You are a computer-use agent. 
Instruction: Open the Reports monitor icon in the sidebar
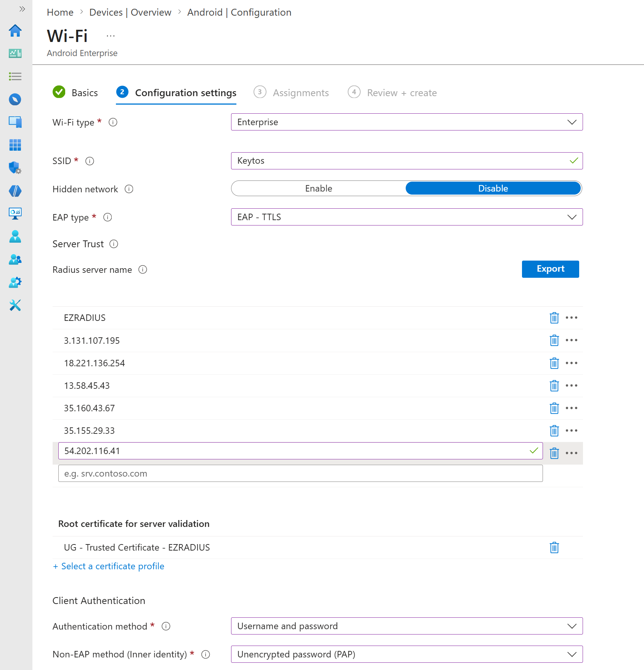pos(15,213)
